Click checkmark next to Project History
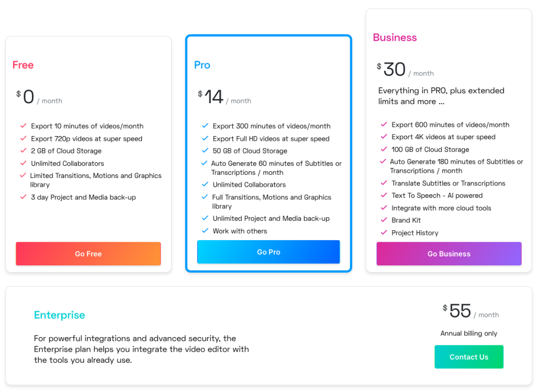This screenshot has width=536, height=392. coord(384,232)
